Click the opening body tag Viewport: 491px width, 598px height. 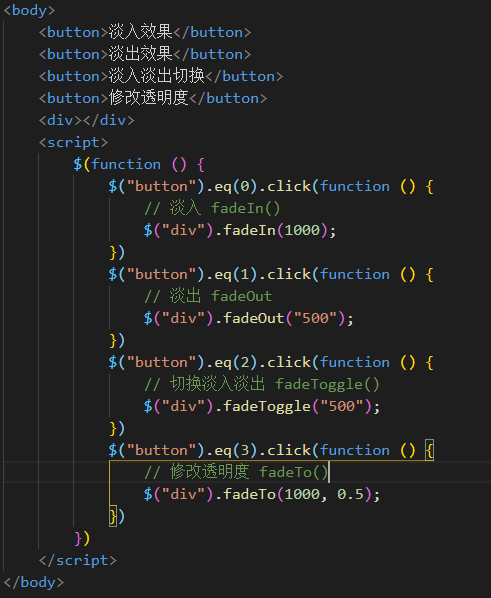(29, 10)
